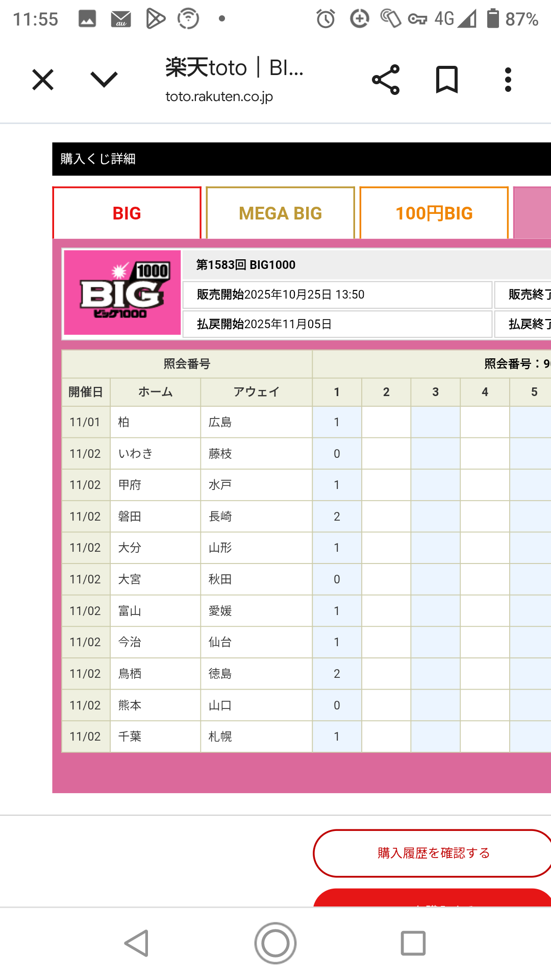
Task: Expand the tab minimize chevron
Action: click(x=104, y=80)
